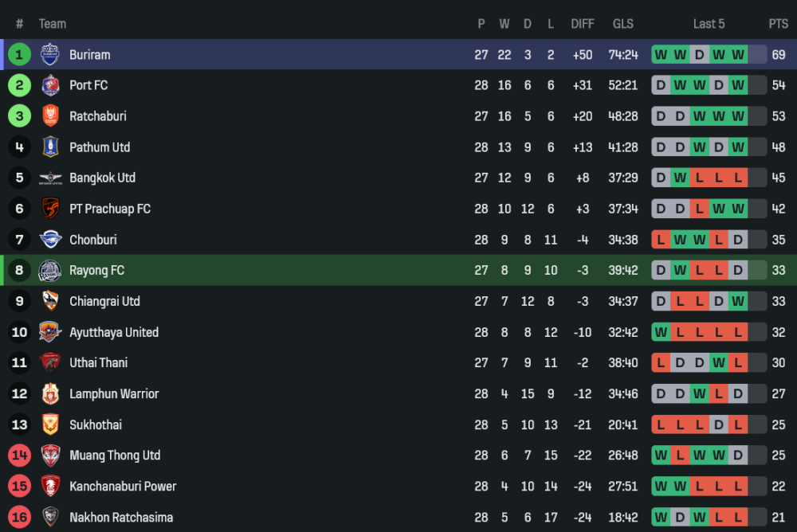
Task: Click the Nakhon Ratchasima team logo
Action: 50,517
